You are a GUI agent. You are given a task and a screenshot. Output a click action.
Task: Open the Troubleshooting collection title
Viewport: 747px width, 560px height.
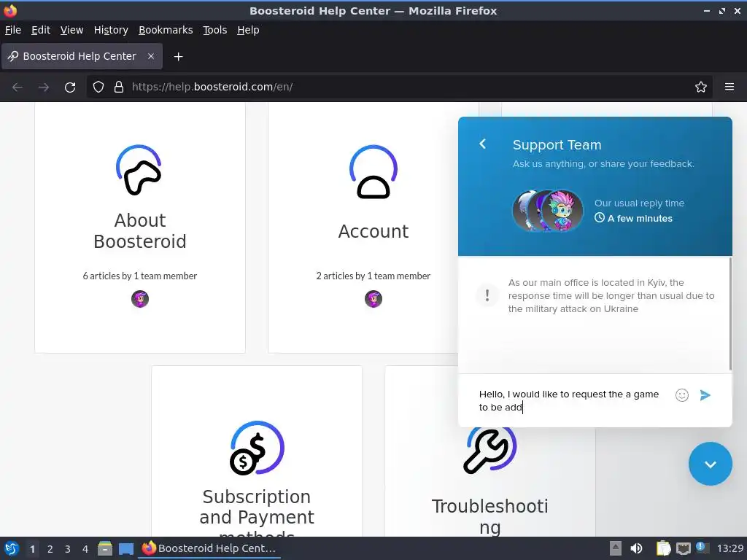tap(489, 517)
